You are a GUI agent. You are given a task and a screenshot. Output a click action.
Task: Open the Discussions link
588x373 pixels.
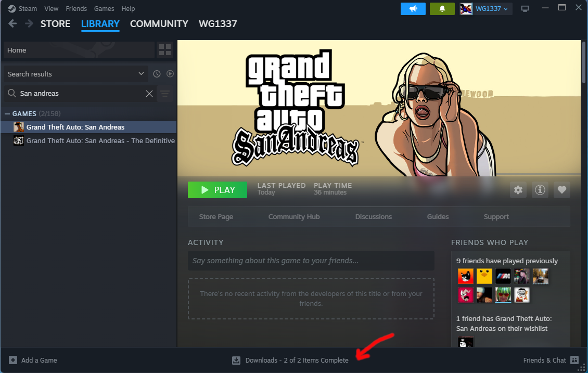[x=374, y=217]
